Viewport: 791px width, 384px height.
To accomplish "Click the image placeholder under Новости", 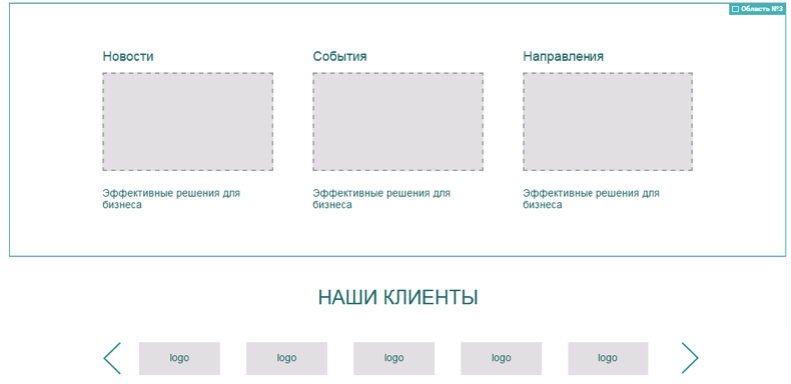I will [x=188, y=122].
